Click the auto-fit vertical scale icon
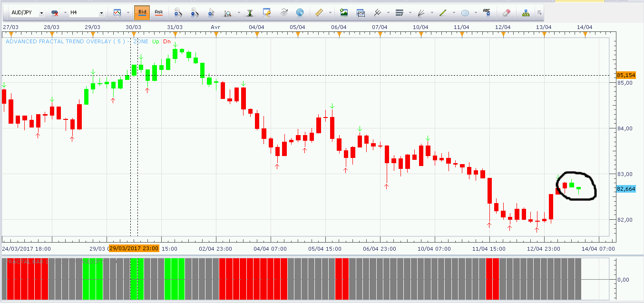Screen dimensions: 644x303 coord(249,13)
